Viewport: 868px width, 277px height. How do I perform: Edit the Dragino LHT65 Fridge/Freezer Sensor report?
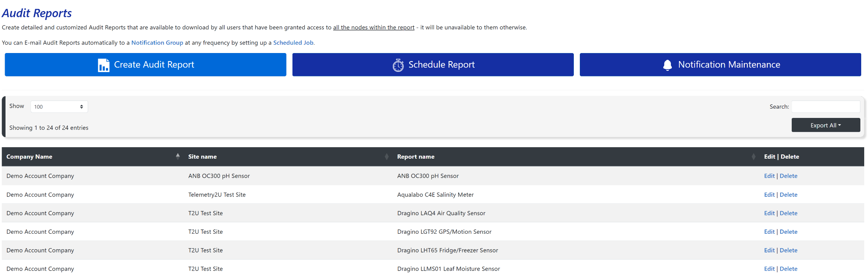click(x=769, y=251)
